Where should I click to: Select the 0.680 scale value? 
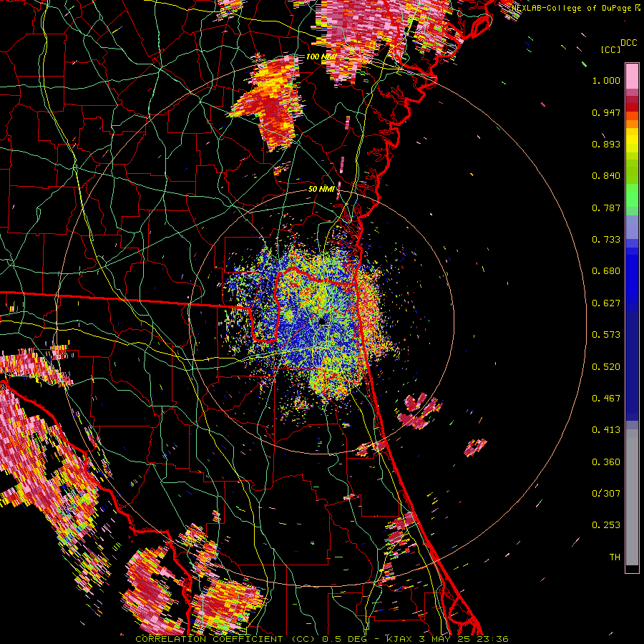pos(606,271)
